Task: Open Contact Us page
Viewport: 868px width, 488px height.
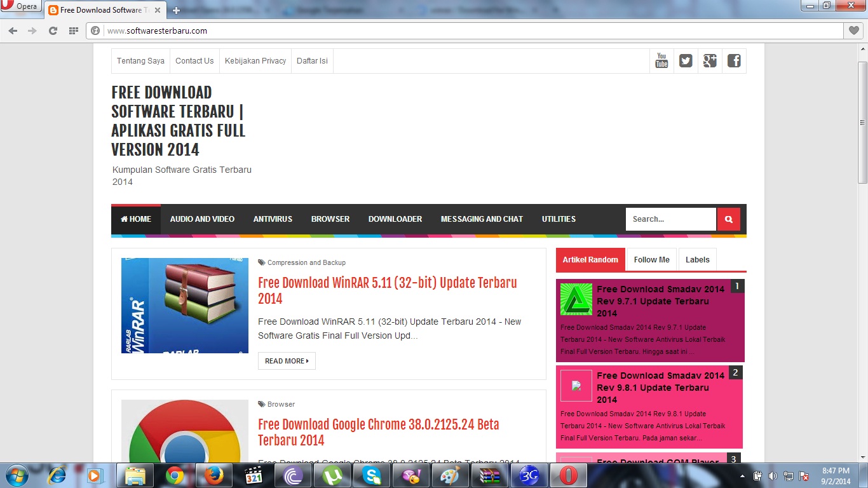Action: pos(194,61)
